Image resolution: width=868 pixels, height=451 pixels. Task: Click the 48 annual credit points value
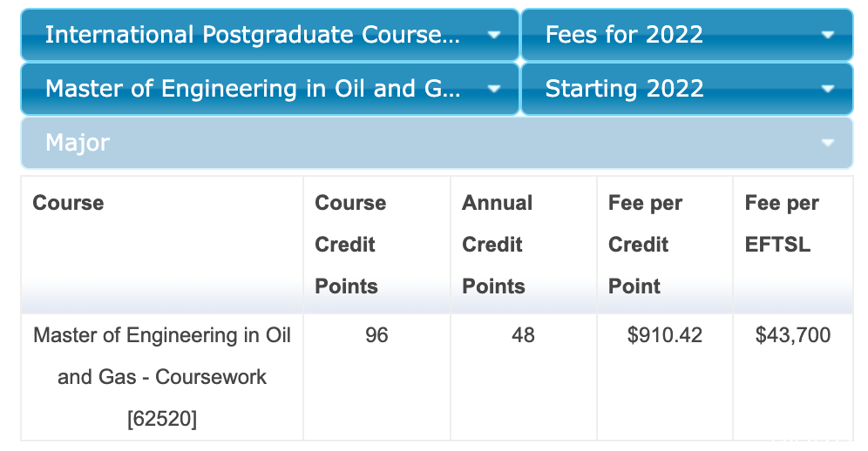pos(523,335)
